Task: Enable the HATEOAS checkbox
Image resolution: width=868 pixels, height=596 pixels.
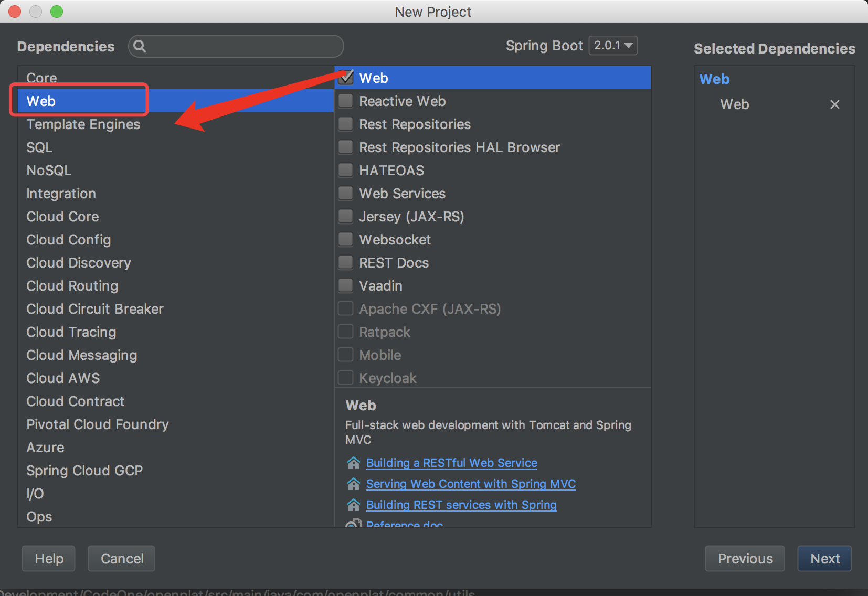Action: point(346,170)
